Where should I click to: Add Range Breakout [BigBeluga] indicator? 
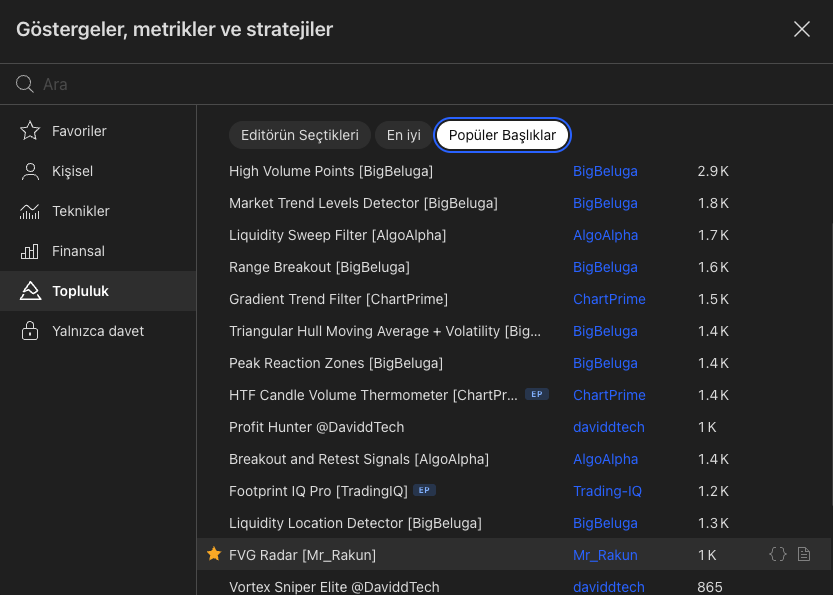click(x=319, y=267)
